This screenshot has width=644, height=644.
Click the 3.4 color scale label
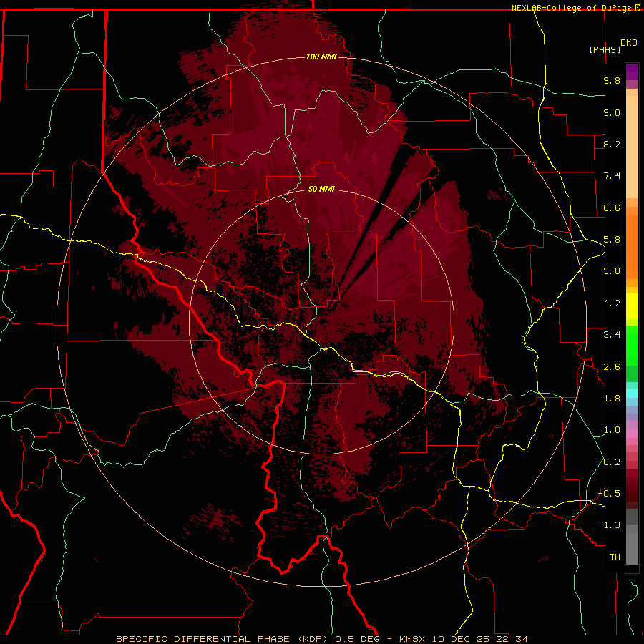coord(612,335)
